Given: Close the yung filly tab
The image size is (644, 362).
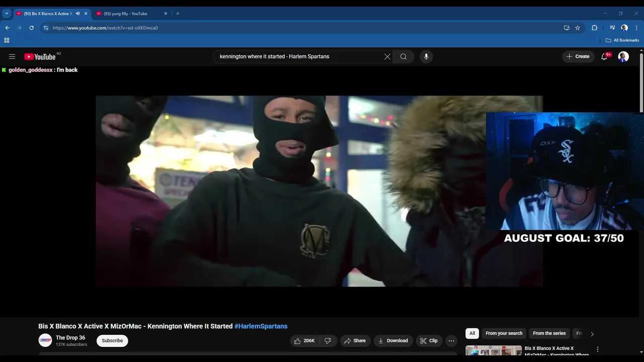Looking at the screenshot, I should tap(166, 14).
